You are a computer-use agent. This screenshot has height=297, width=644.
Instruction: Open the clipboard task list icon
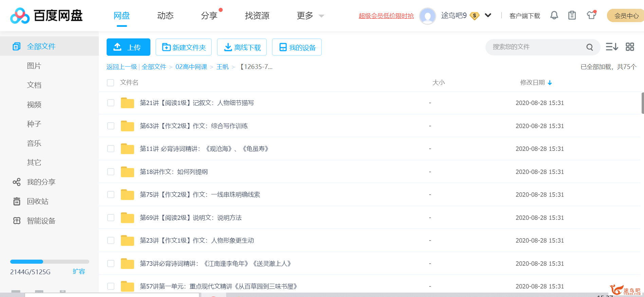[572, 15]
